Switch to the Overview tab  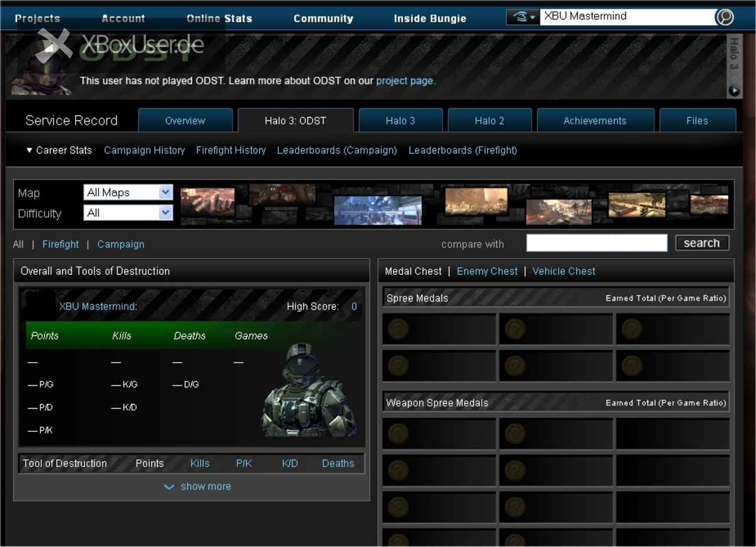[x=185, y=121]
